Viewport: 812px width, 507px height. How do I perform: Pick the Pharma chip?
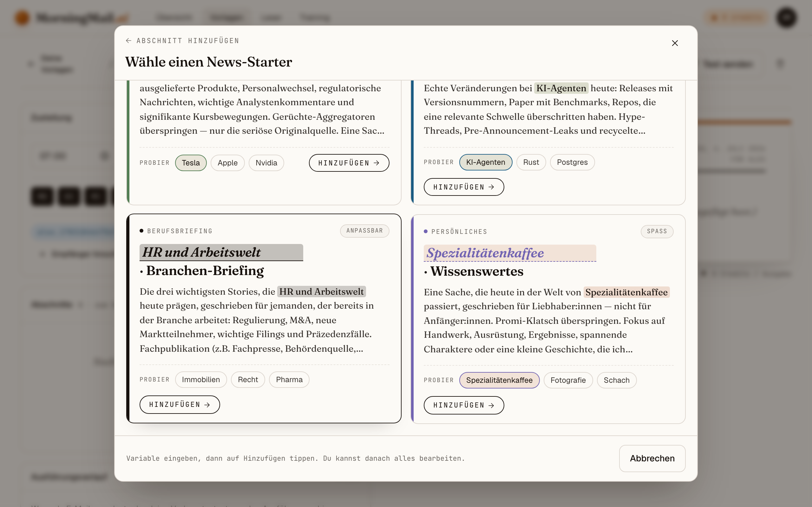289,379
